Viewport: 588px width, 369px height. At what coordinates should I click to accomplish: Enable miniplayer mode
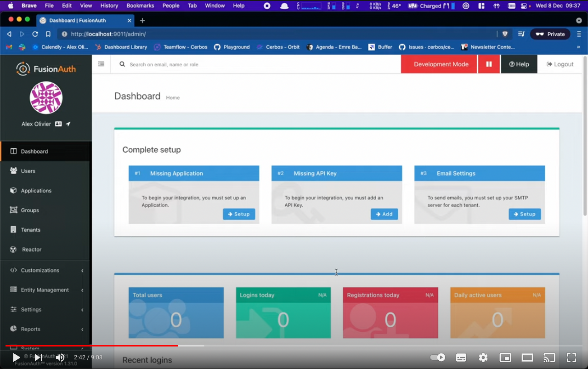point(505,357)
